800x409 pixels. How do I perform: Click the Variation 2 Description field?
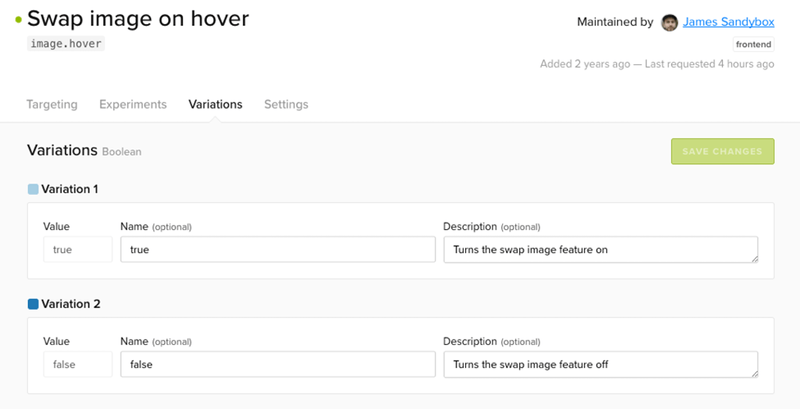(600, 364)
